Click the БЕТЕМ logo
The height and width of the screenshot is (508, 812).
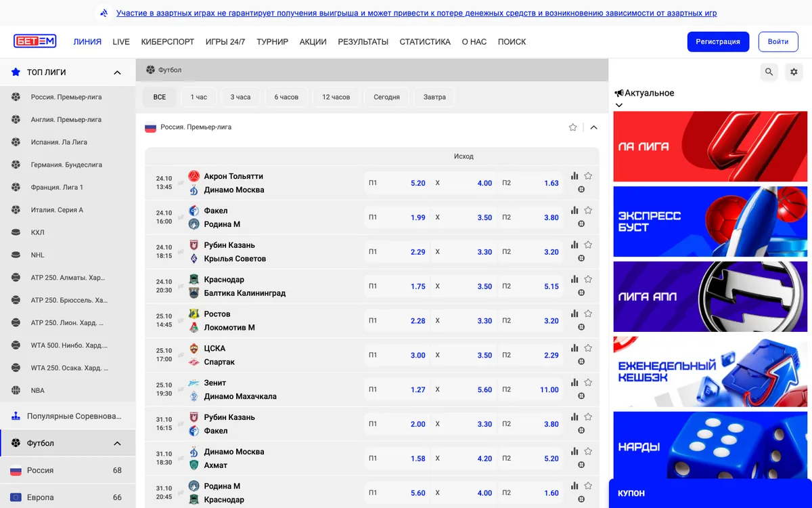tap(35, 41)
